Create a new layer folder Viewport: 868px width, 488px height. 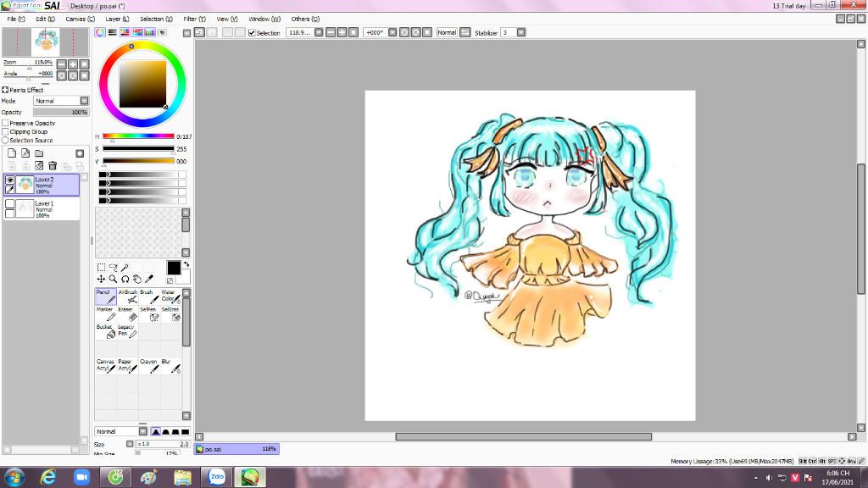click(39, 153)
